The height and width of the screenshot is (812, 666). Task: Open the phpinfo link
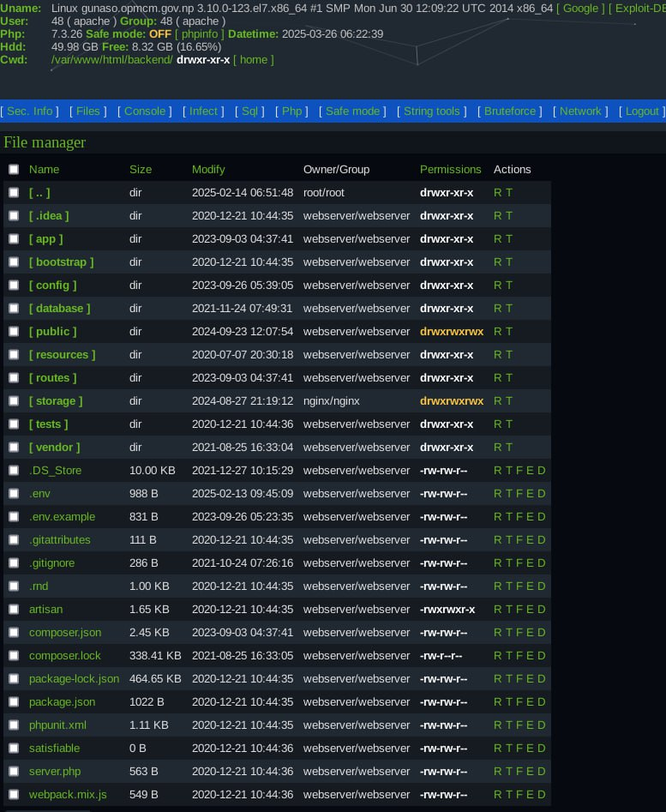(200, 33)
